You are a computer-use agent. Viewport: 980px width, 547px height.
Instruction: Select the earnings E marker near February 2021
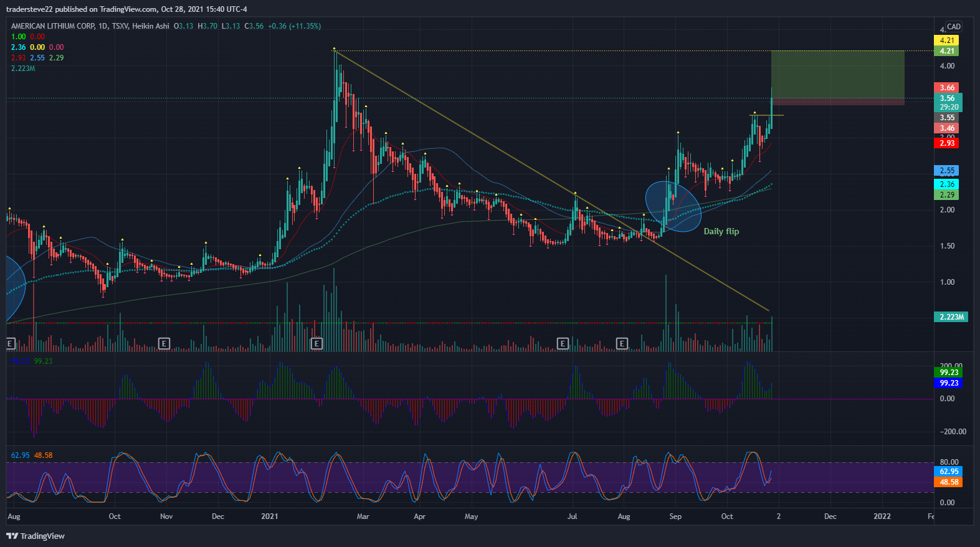(x=316, y=343)
